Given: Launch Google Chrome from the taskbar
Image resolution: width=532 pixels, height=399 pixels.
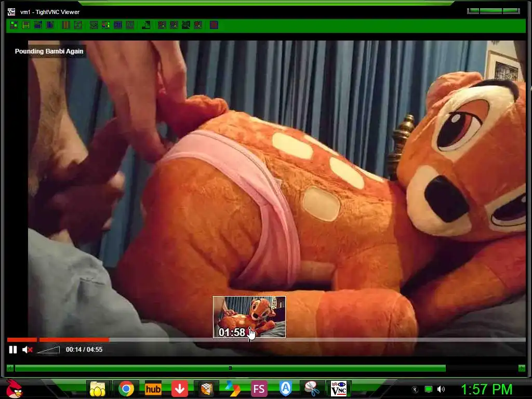Looking at the screenshot, I should tap(126, 389).
